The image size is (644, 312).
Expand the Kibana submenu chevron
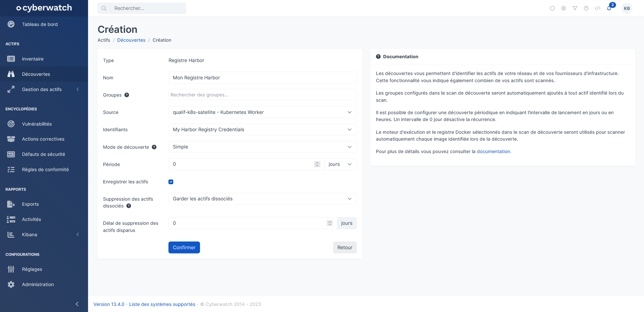coord(78,234)
